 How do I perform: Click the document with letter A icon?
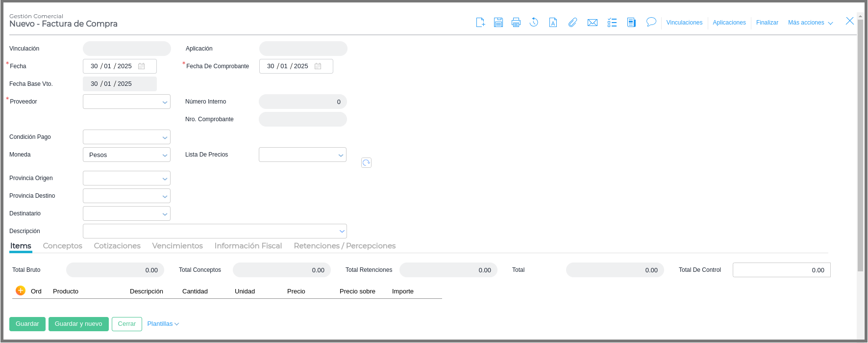click(x=553, y=23)
